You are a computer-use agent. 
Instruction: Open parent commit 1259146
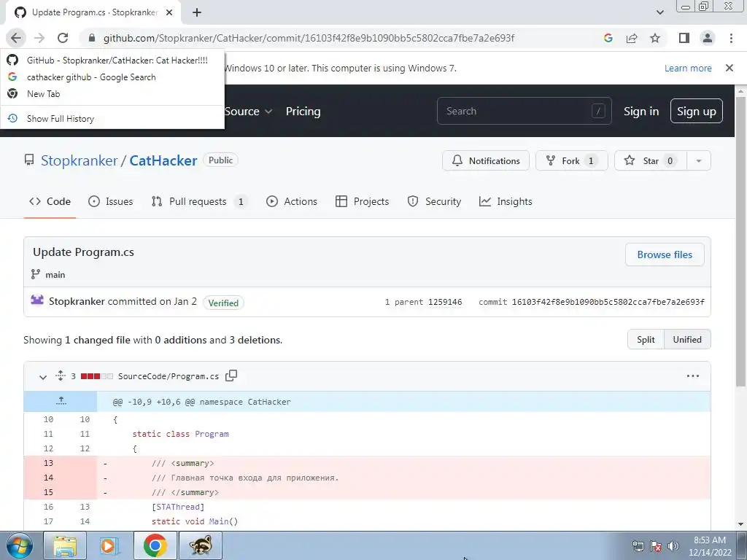click(445, 302)
